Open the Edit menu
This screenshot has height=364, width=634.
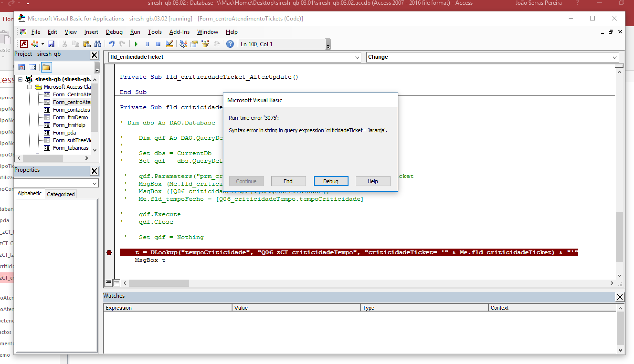click(x=52, y=32)
